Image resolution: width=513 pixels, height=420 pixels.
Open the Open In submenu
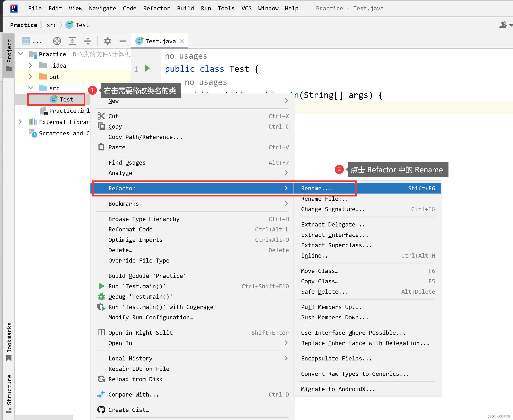pos(193,343)
